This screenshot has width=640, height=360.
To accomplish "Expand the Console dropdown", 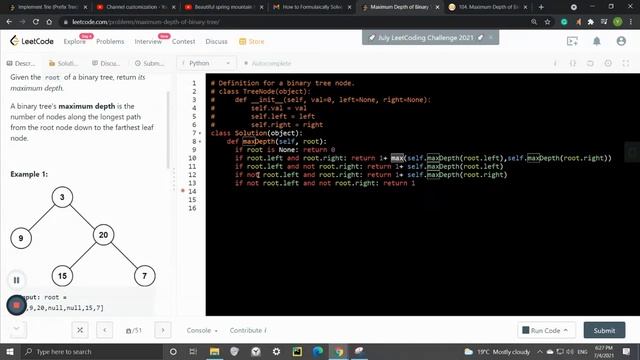I will (202, 330).
